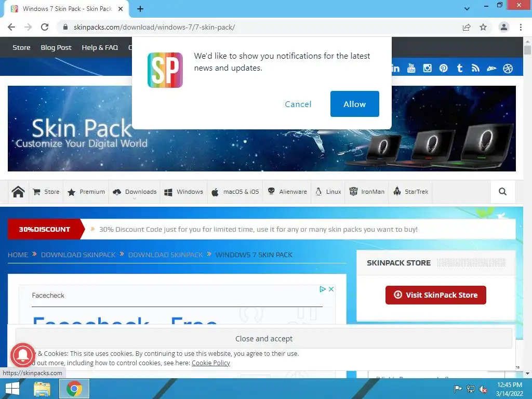Share this page from address bar

[467, 27]
